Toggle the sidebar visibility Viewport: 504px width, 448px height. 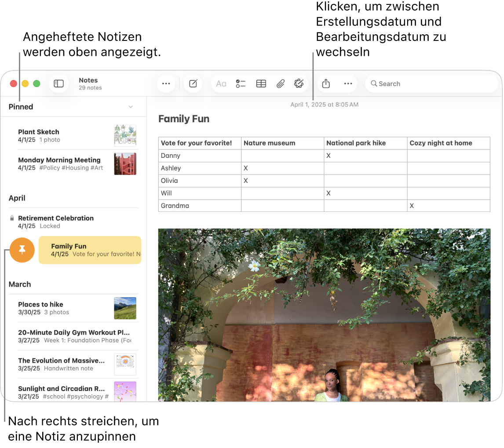point(59,84)
